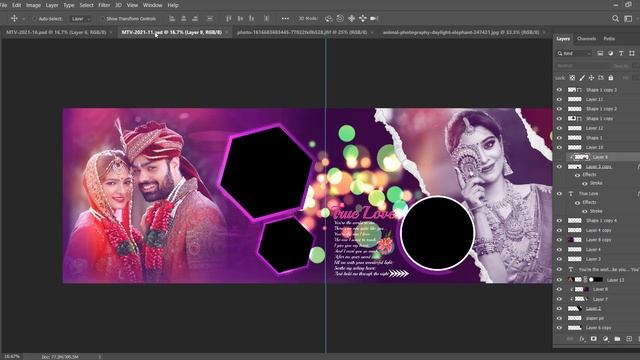Create a new layer icon
Screen dimensions: 640x360
tap(629, 339)
